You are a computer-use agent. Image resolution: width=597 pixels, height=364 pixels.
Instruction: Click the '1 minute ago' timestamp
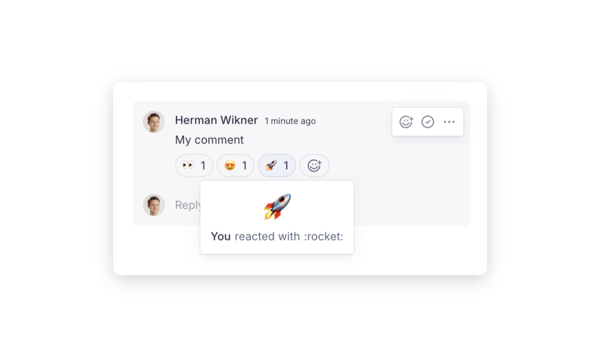290,121
